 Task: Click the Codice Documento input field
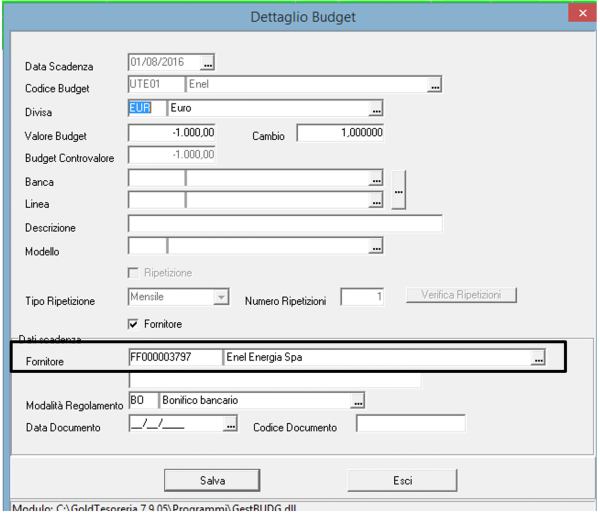coord(410,425)
